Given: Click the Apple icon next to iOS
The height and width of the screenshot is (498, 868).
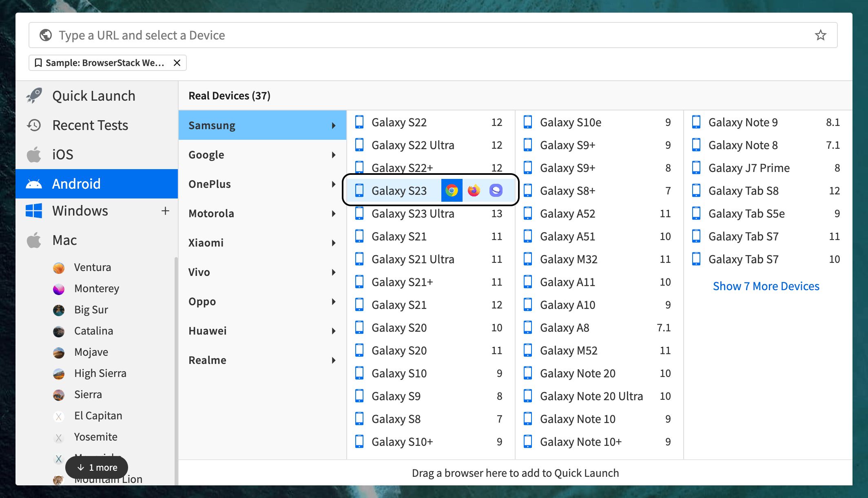Looking at the screenshot, I should 33,154.
